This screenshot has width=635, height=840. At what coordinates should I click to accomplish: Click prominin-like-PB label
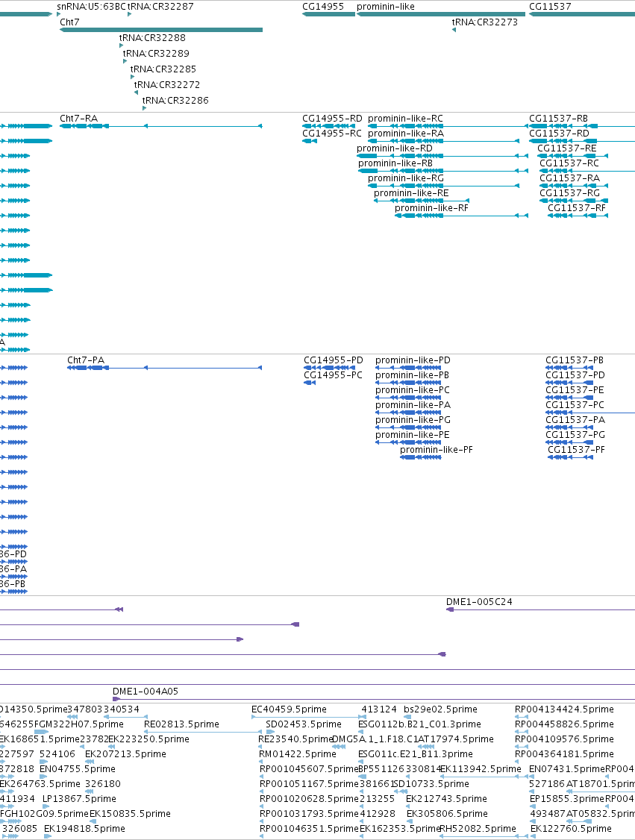click(412, 375)
